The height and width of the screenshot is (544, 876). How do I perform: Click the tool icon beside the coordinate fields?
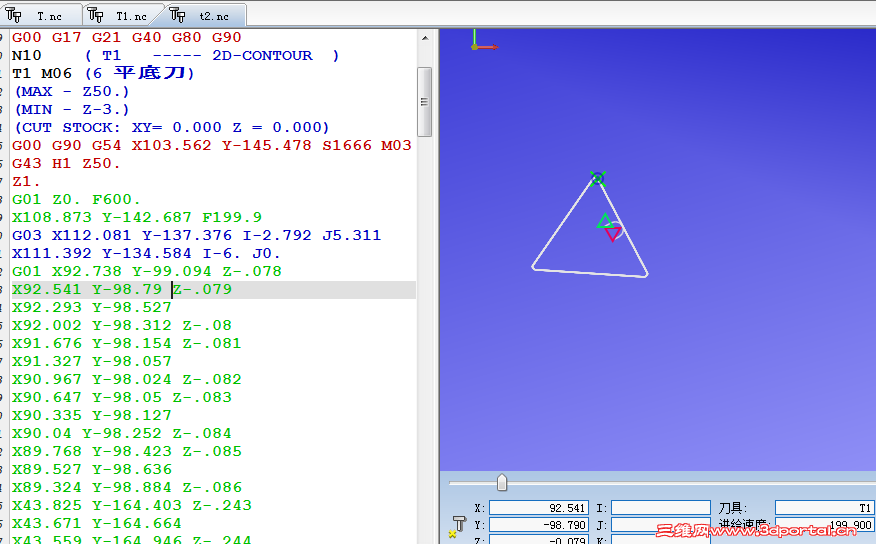click(457, 526)
